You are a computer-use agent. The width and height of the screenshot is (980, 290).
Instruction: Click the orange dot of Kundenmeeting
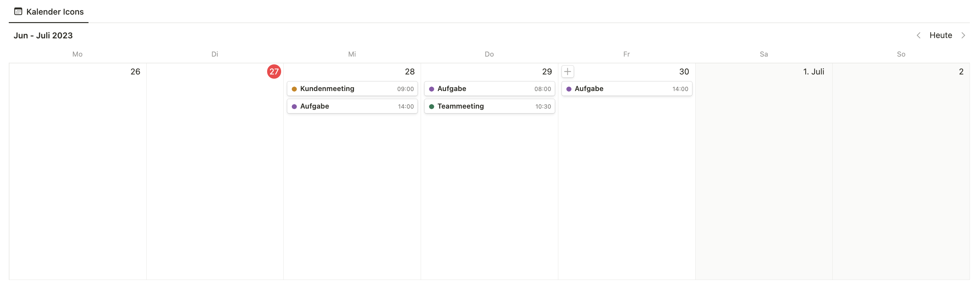[294, 89]
